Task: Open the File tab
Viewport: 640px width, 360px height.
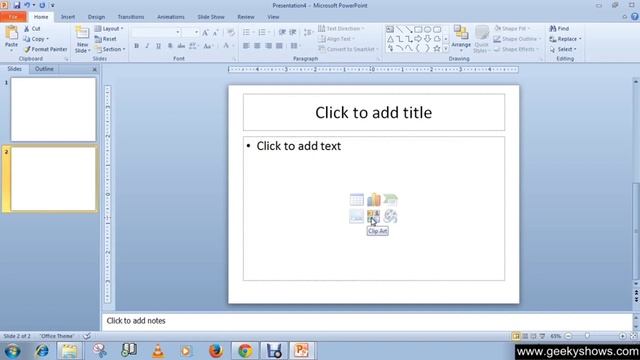Action: 13,17
